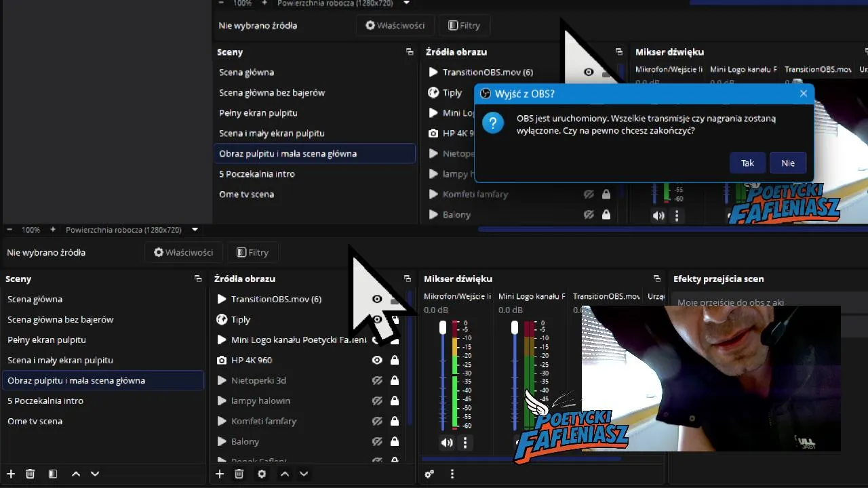Screen dimensions: 868x488
Task: Delete source via lower Źródła obrazu trash icon
Action: 239,474
